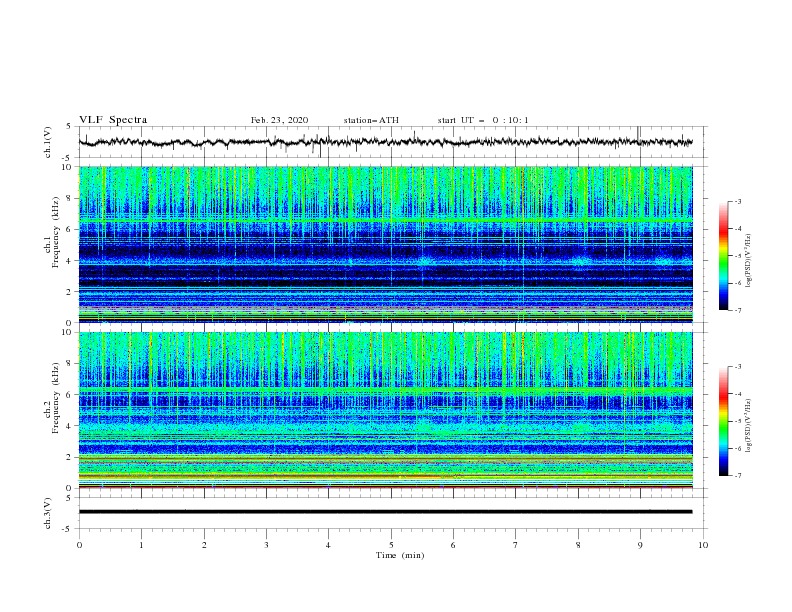Click the ch.1 colorbar "log(PSD)(V²/Hz)" label
Viewport: 792px width, 612px height.
(749, 261)
